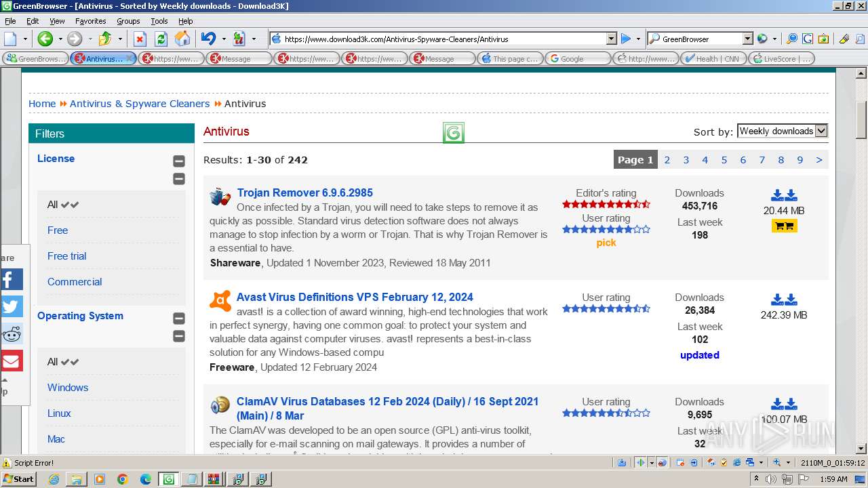Click the green Back arrow button
This screenshot has height=488, width=868.
(x=45, y=39)
